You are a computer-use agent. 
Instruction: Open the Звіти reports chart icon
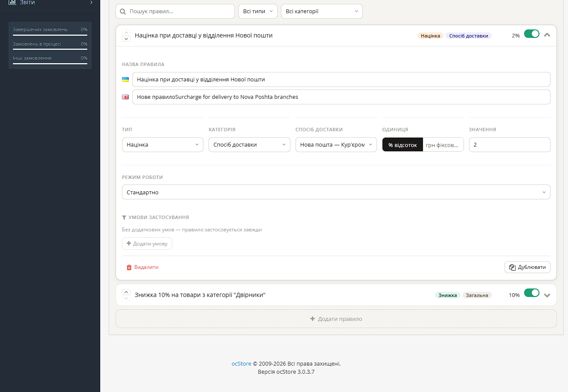pos(12,2)
